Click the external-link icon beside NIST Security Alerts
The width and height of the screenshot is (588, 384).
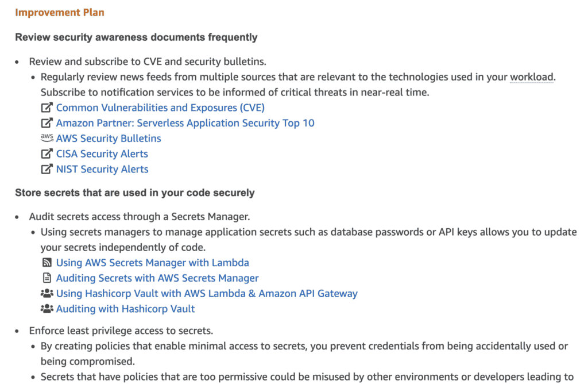pos(47,169)
